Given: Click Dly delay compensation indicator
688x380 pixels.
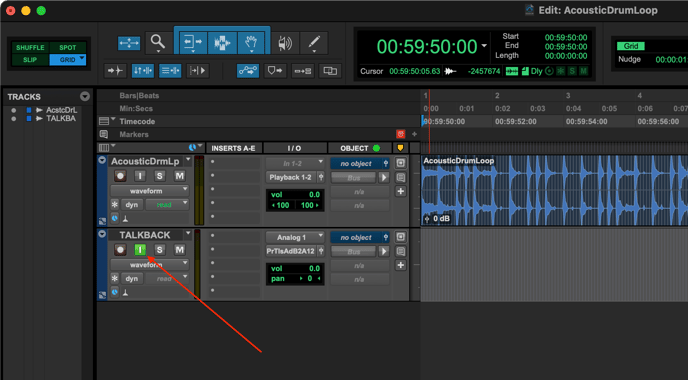Looking at the screenshot, I should click(x=537, y=71).
